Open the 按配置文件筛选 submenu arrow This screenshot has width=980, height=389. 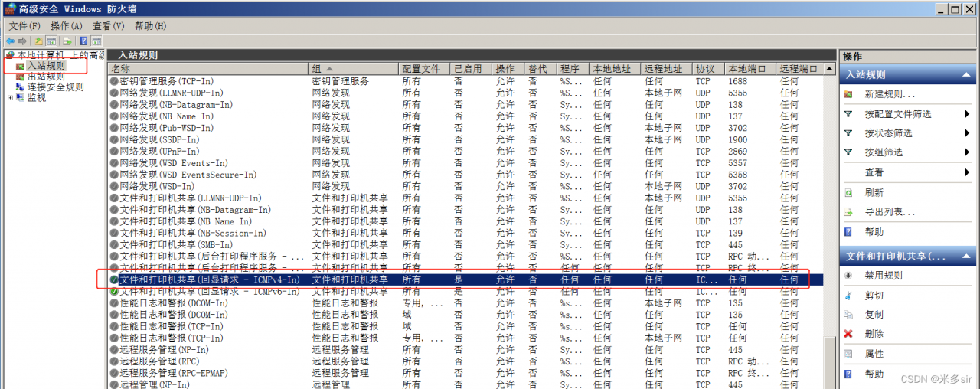[967, 114]
